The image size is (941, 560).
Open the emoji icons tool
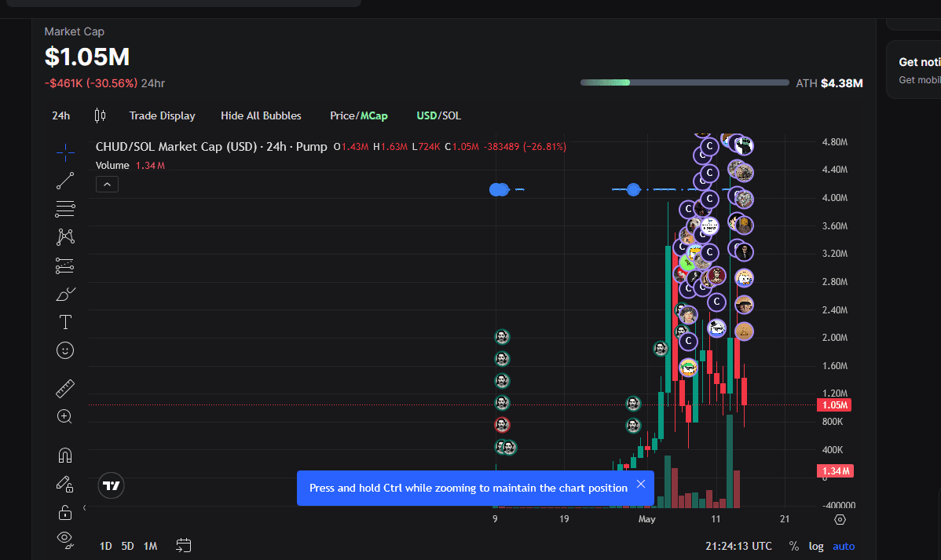pos(65,350)
